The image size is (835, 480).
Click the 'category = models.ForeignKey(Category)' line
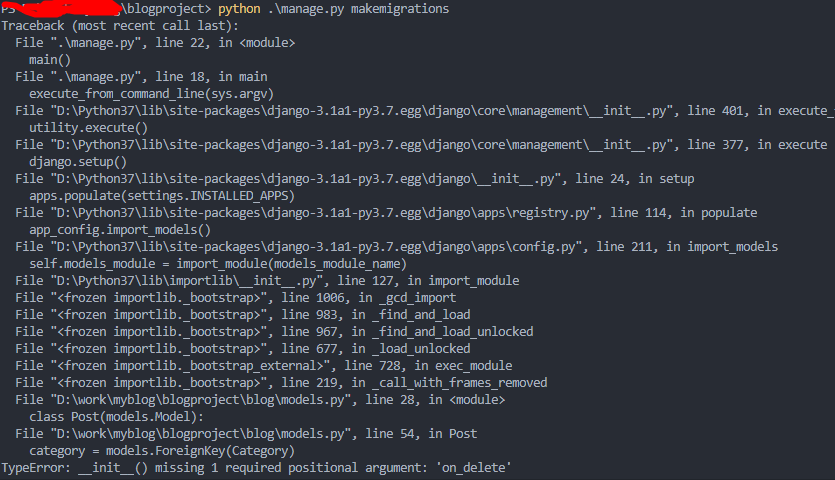tap(162, 450)
